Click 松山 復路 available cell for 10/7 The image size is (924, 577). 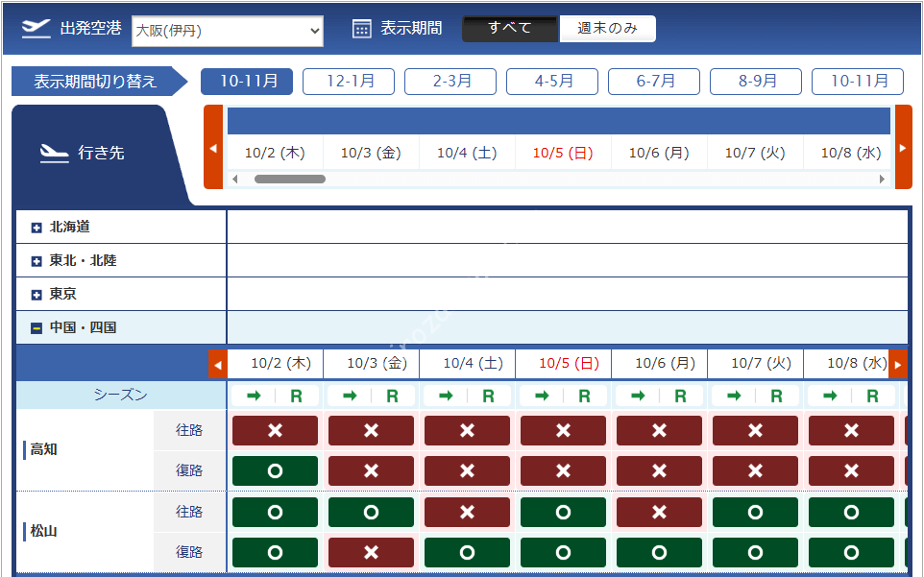pos(756,552)
